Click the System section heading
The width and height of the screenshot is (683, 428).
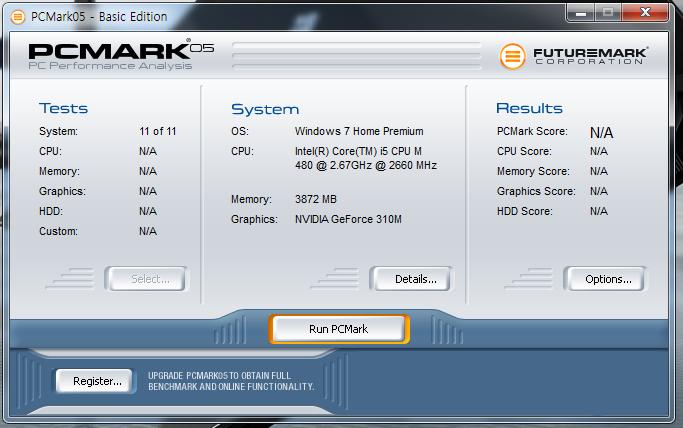click(x=265, y=109)
